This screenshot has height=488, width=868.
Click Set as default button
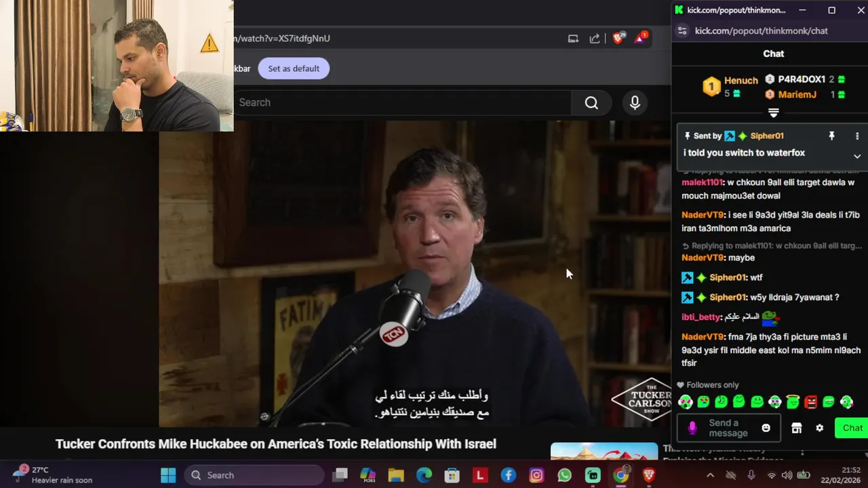pos(294,68)
